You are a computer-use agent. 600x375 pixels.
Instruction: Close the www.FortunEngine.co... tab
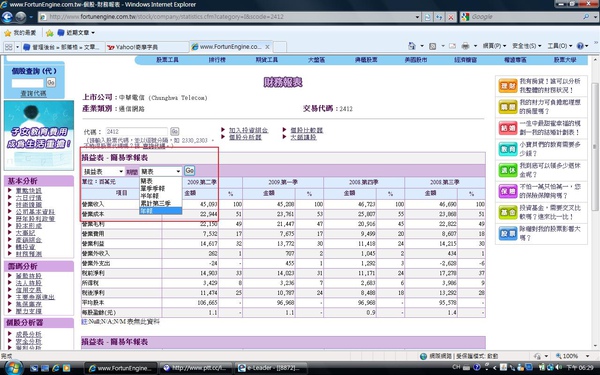267,47
